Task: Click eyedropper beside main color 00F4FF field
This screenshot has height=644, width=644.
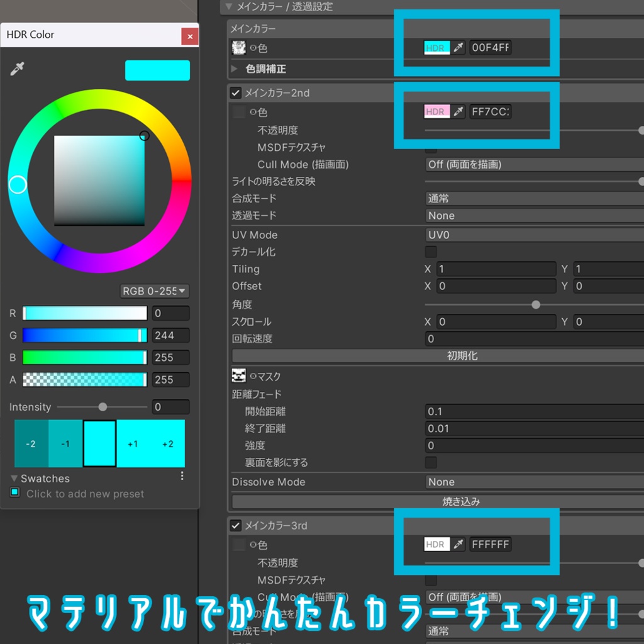Action: click(458, 48)
